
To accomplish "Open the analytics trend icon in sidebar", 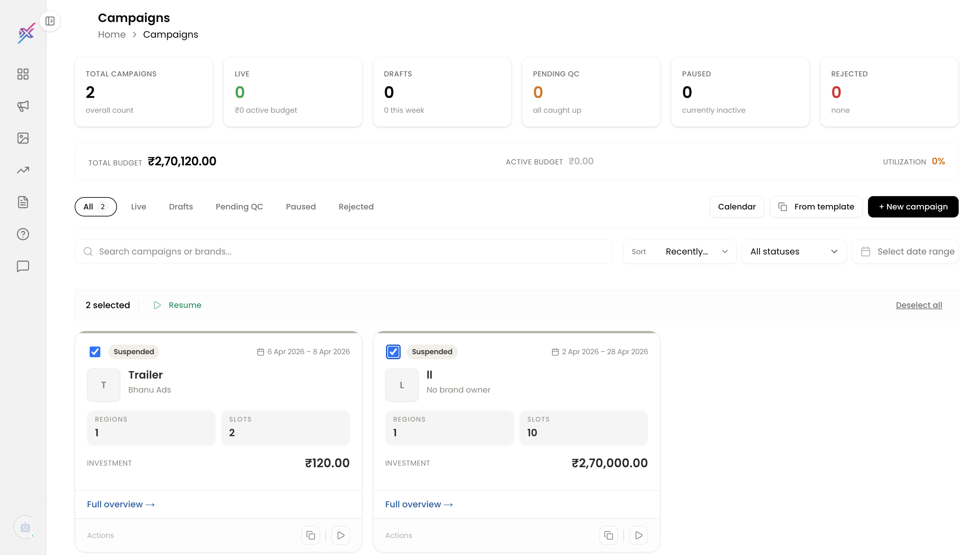I will [x=23, y=170].
